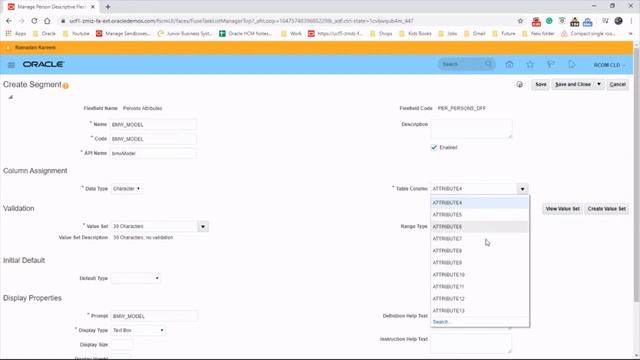This screenshot has width=640, height=360.
Task: Open the Manage Sandboxes bookmark
Action: 123,33
